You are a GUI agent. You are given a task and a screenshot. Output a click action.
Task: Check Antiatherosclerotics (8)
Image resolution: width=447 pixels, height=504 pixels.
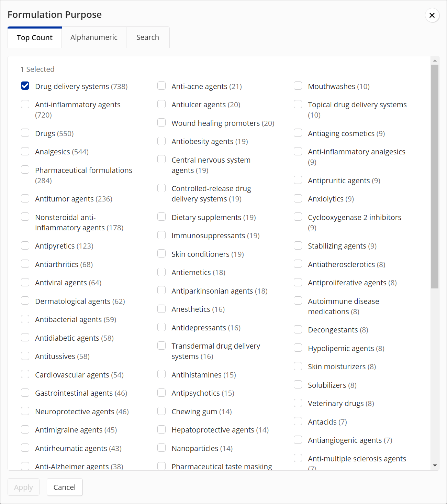tap(298, 264)
